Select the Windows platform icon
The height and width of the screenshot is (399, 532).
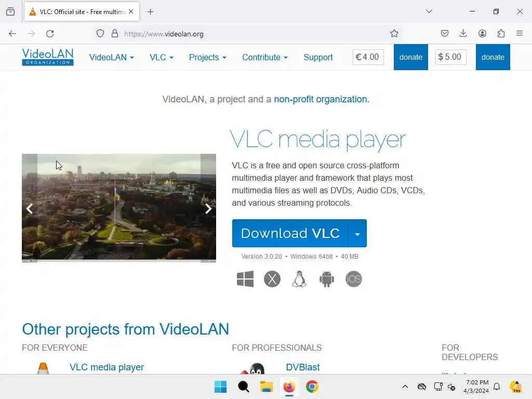tap(245, 279)
